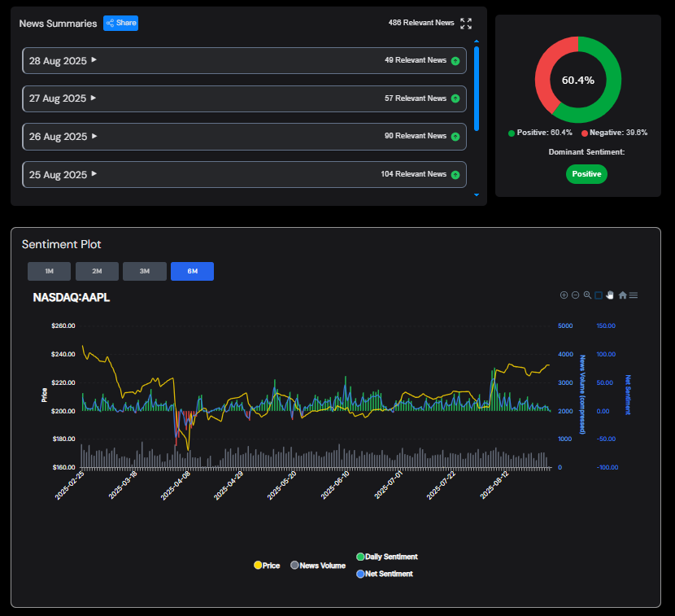Switch the sentiment plot to 3M
This screenshot has height=616, width=675.
pyautogui.click(x=145, y=272)
